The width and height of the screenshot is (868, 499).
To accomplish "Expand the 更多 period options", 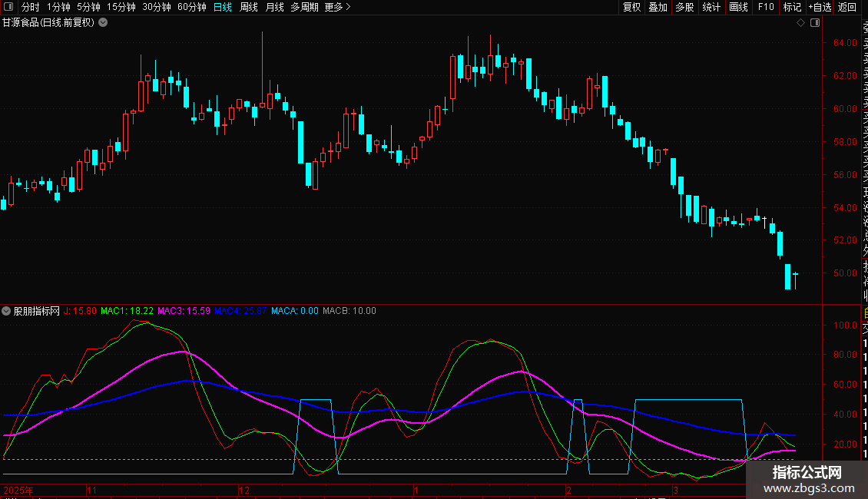I will [337, 7].
